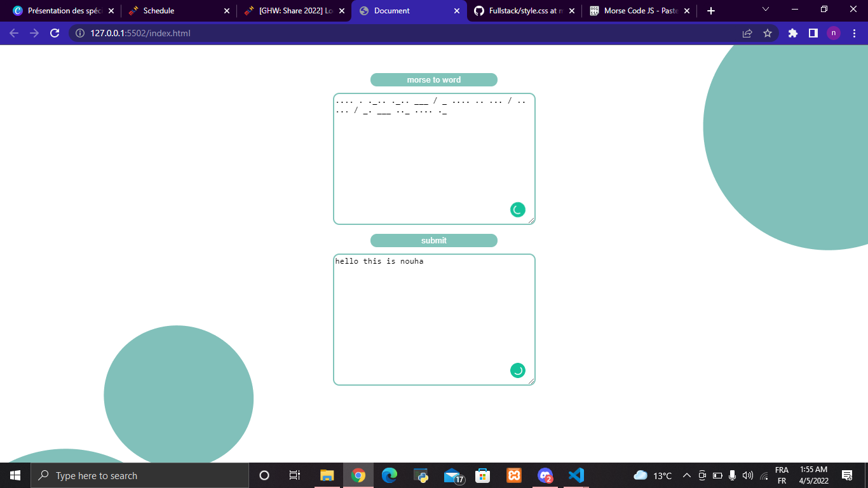Open Chrome's three-dot menu

[855, 33]
